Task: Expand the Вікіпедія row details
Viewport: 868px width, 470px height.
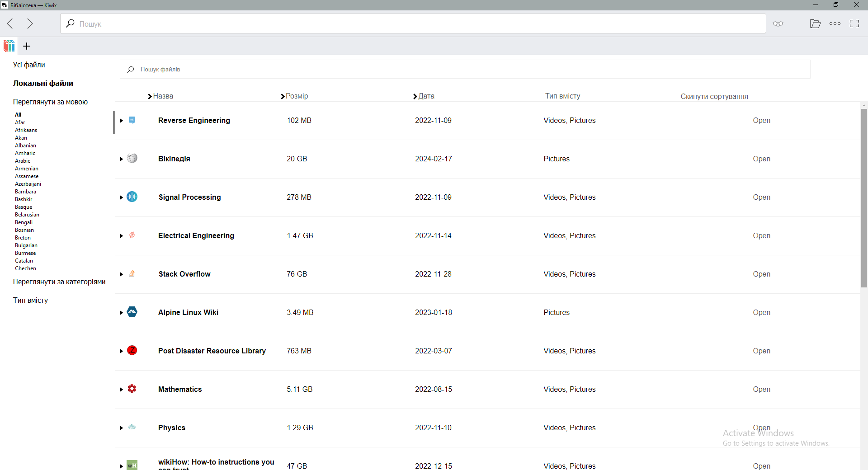Action: [121, 159]
